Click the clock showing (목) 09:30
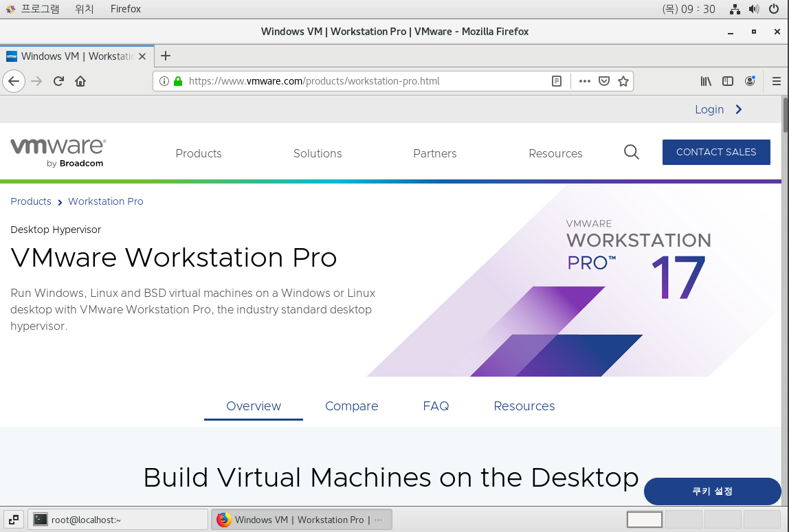This screenshot has height=532, width=789. (689, 9)
